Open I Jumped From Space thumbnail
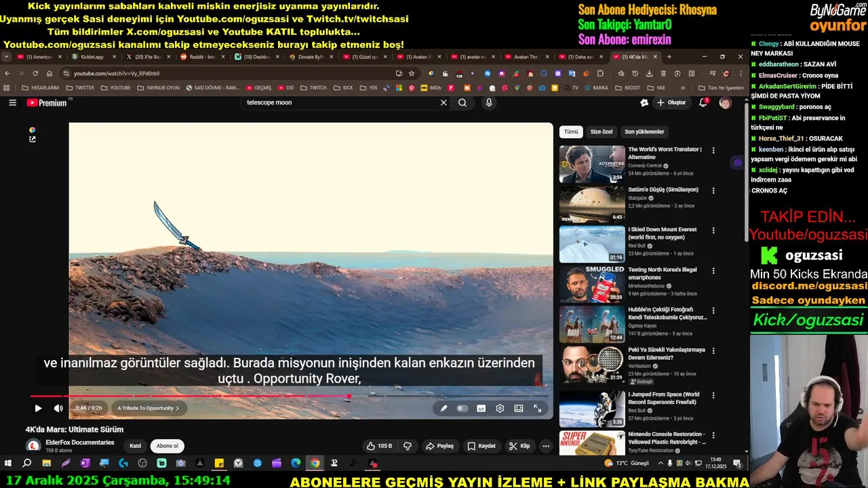The image size is (868, 488). click(592, 409)
